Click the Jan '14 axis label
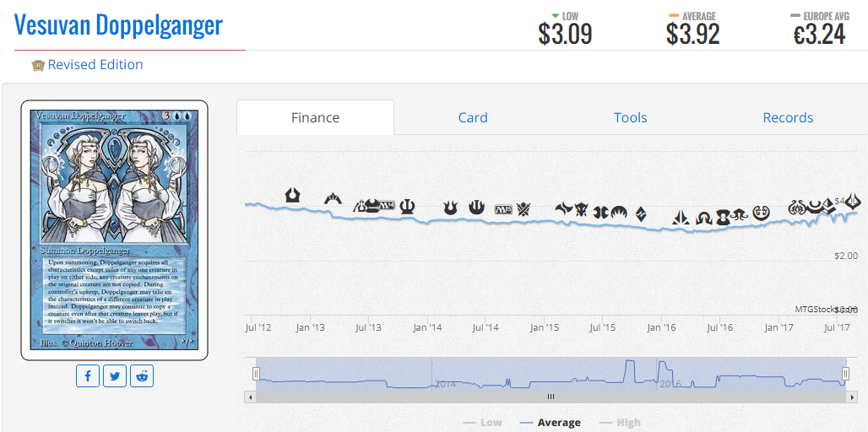Image resolution: width=868 pixels, height=432 pixels. coord(427,327)
